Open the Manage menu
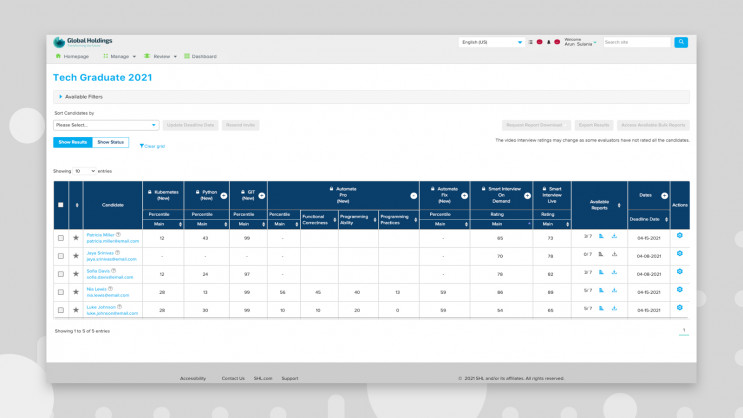Viewport: 743px width, 418px height. tap(119, 56)
